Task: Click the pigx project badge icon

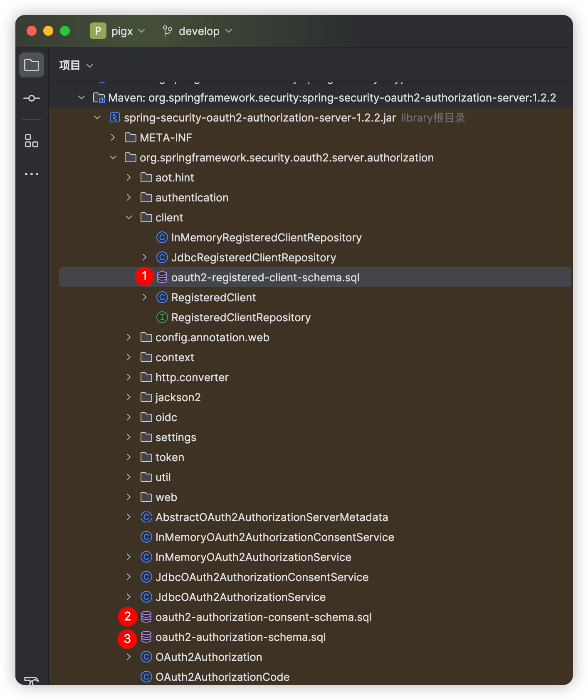Action: point(98,31)
